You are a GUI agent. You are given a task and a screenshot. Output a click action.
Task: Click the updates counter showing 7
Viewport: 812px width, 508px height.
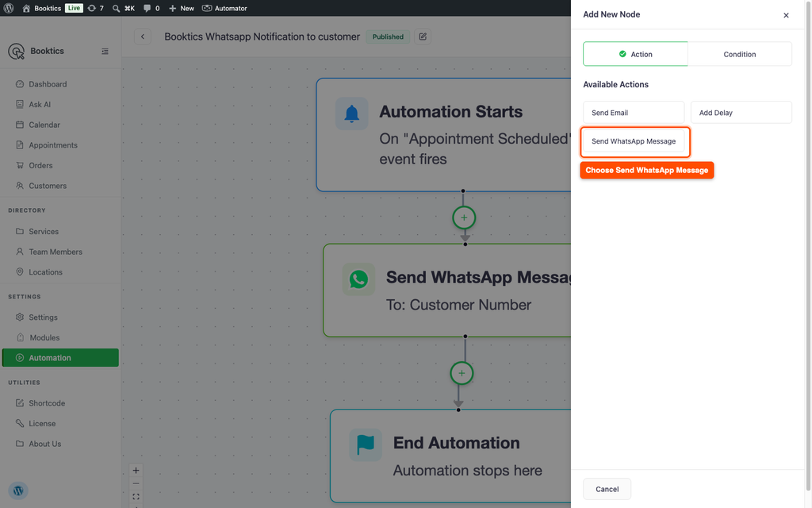96,8
